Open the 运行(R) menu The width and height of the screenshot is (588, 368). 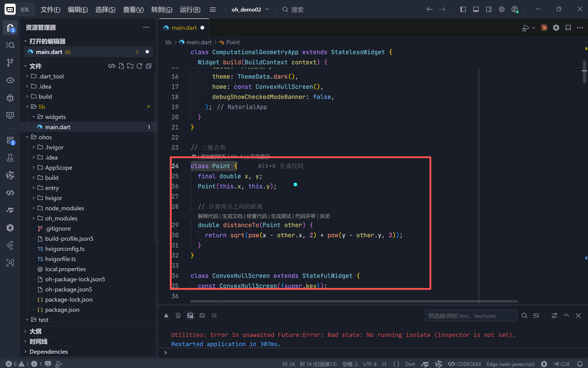coord(190,9)
